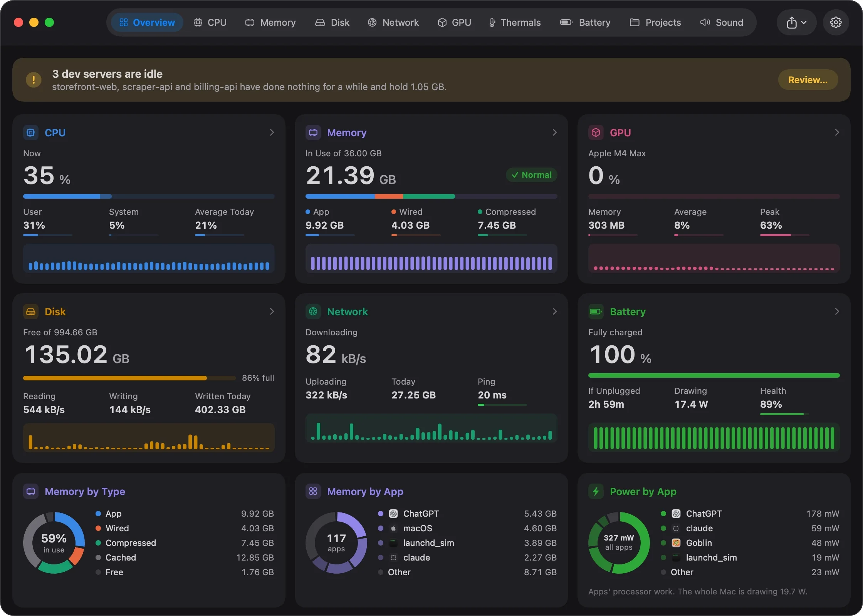Open the Battery tab

click(585, 22)
